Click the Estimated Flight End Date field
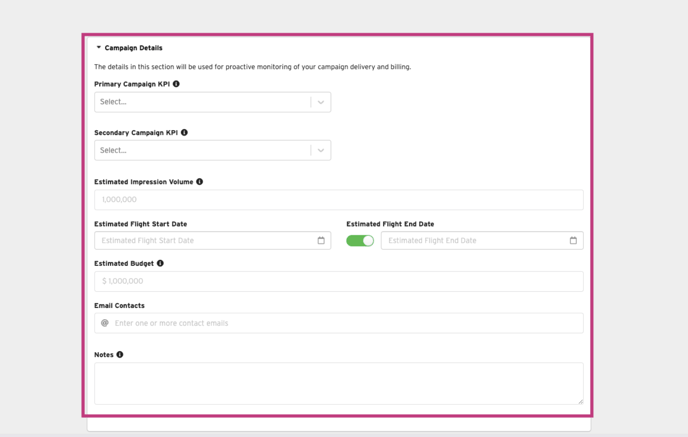 (472, 241)
